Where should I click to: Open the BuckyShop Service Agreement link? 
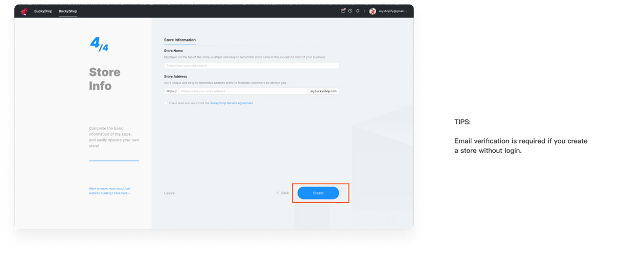click(232, 103)
